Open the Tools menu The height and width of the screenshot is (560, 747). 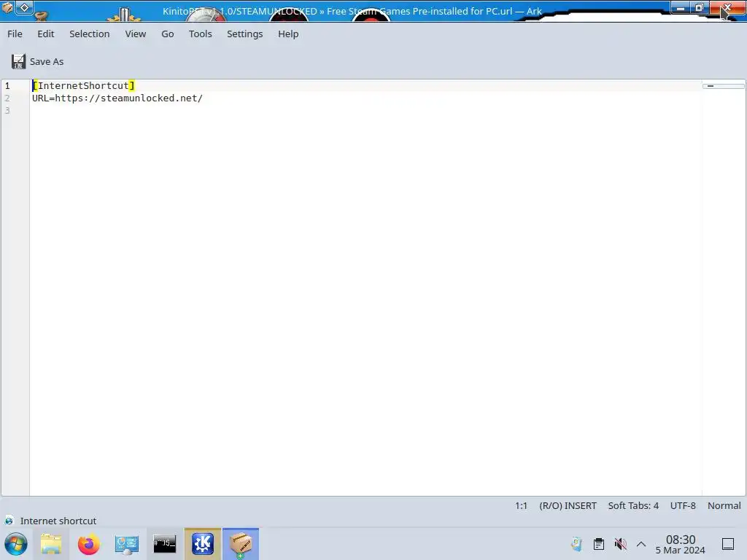click(200, 34)
